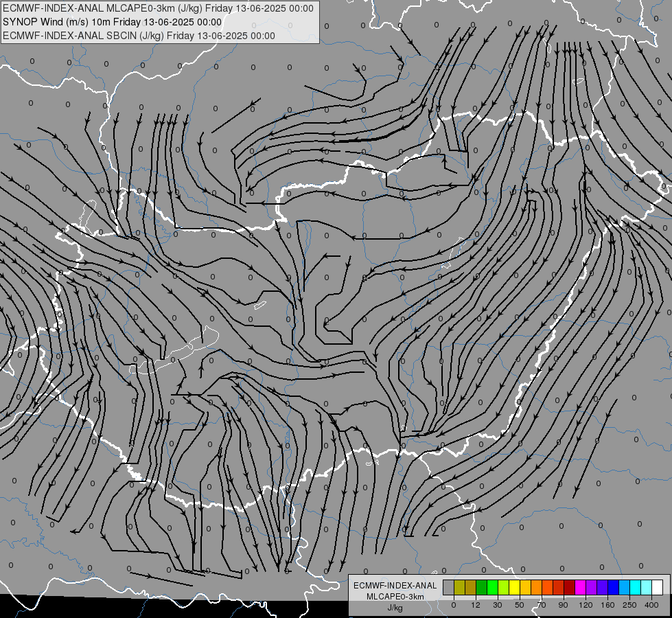The height and width of the screenshot is (618, 672).
Task: Click the SBCIN (J/kg) title line
Action: 139,36
